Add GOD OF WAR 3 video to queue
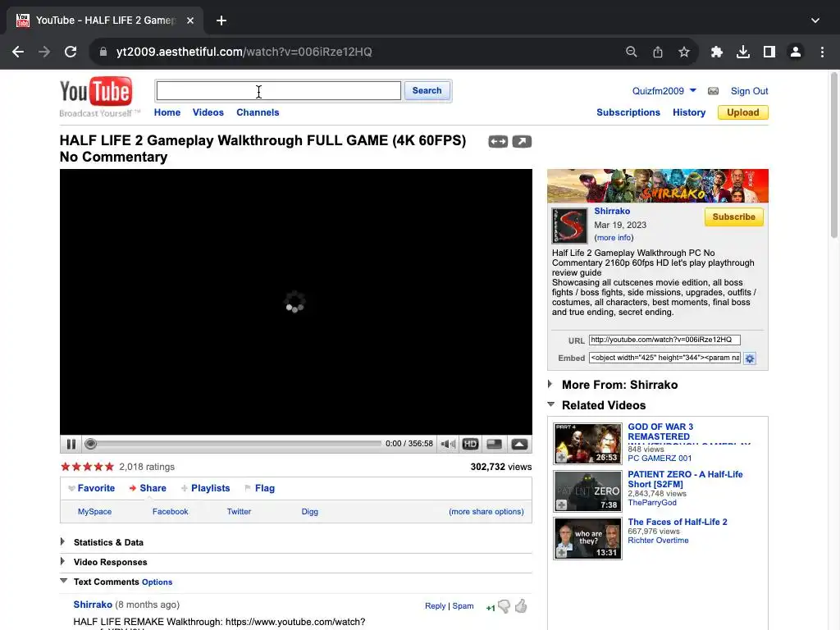Screen dimensions: 840x630 click(x=561, y=458)
